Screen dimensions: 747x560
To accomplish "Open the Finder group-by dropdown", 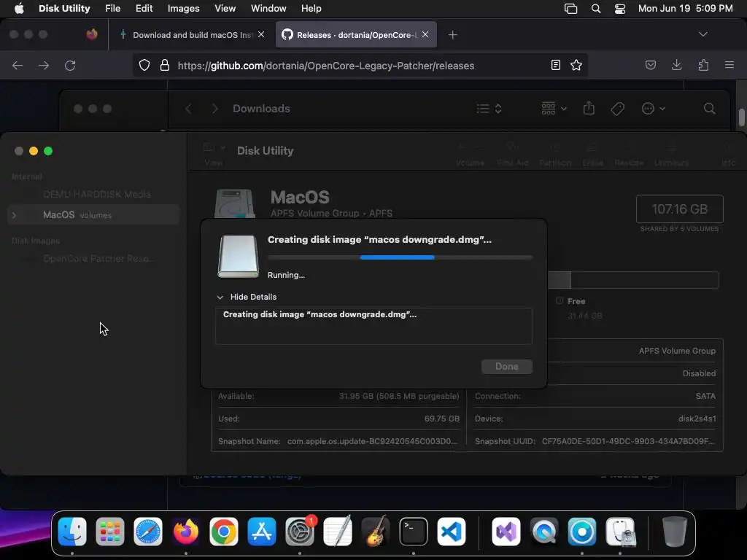I will pyautogui.click(x=554, y=109).
